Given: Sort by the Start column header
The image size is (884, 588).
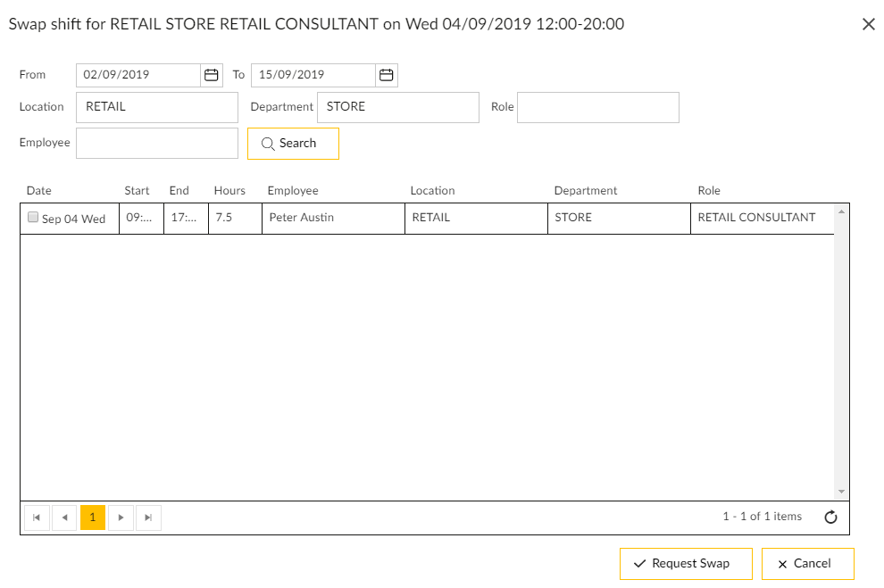Looking at the screenshot, I should pyautogui.click(x=137, y=190).
